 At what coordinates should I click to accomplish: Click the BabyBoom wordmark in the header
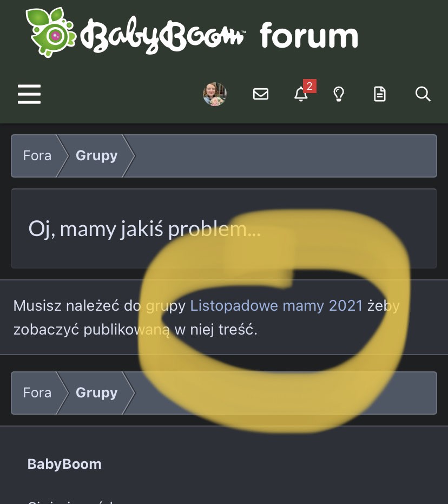point(162,35)
